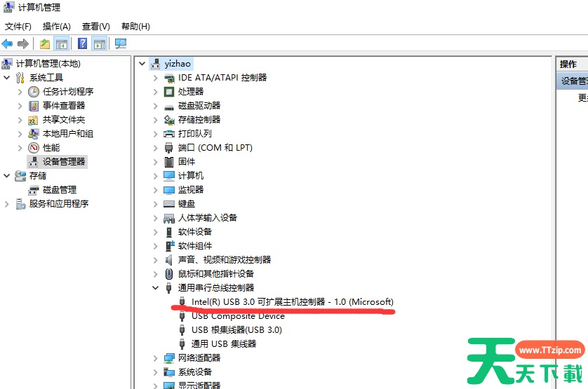Expand the 端口 (COM 和 LPT) category
Screen dimensions: 588x389
[155, 148]
